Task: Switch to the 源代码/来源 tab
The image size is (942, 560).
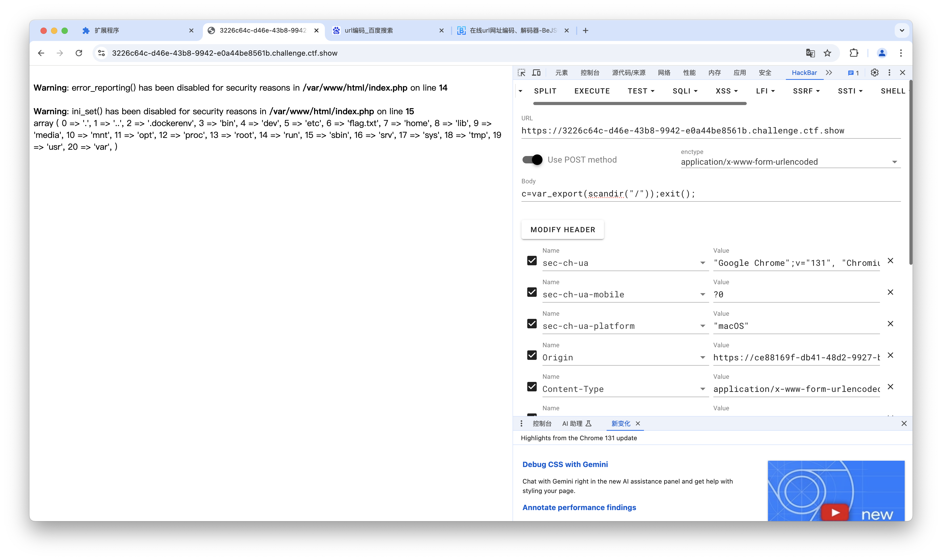Action: point(629,73)
